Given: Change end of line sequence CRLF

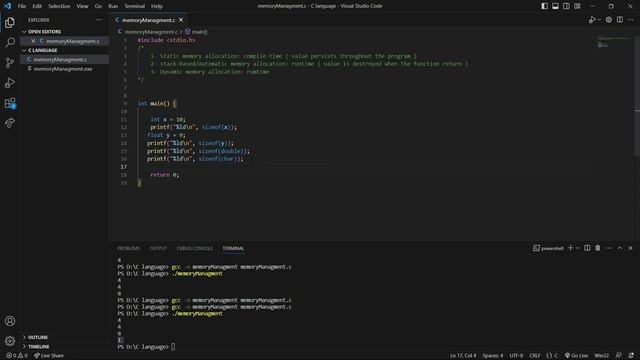Looking at the screenshot, I should 535,356.
